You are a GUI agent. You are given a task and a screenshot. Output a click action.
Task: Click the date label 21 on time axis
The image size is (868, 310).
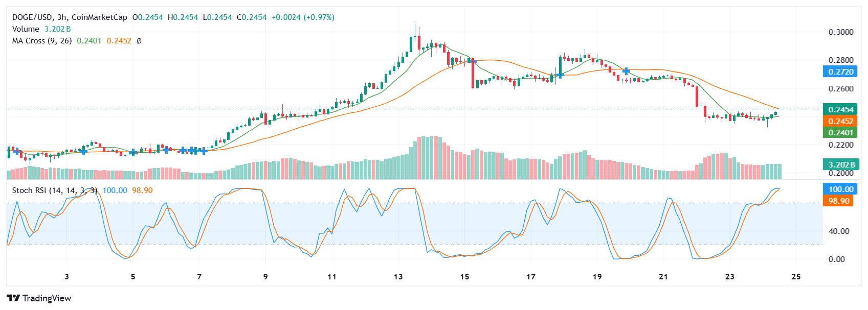[x=663, y=277]
